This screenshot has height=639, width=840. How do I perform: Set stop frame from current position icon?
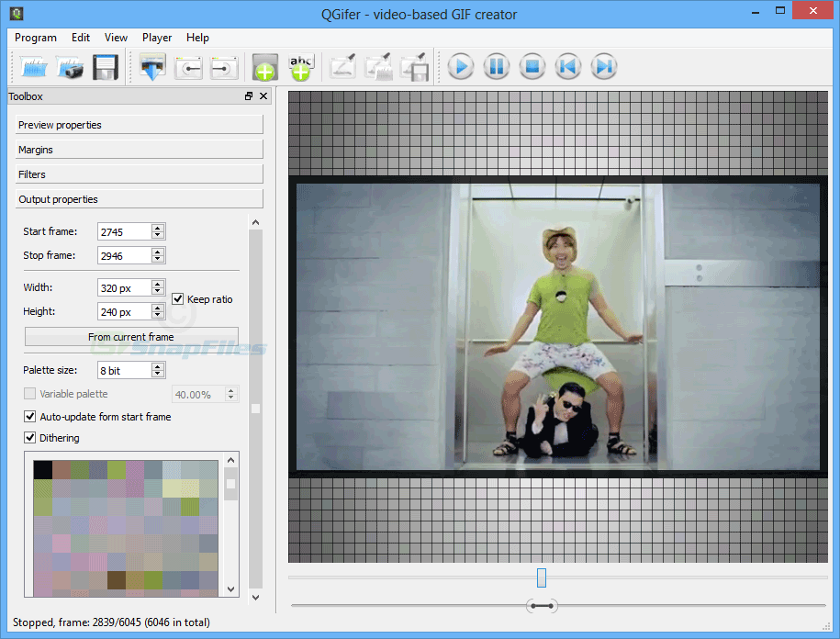tap(224, 67)
